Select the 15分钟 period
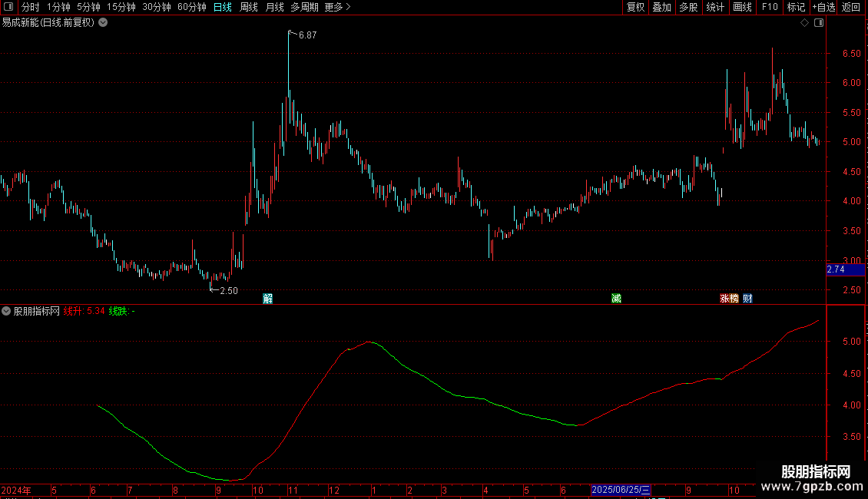Viewport: 868px width, 499px height. pos(121,7)
